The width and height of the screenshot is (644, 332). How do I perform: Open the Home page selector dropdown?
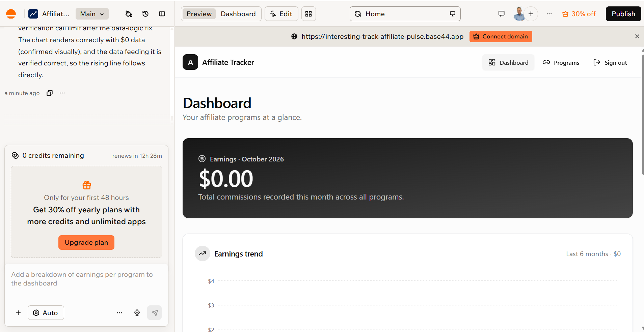[405, 14]
